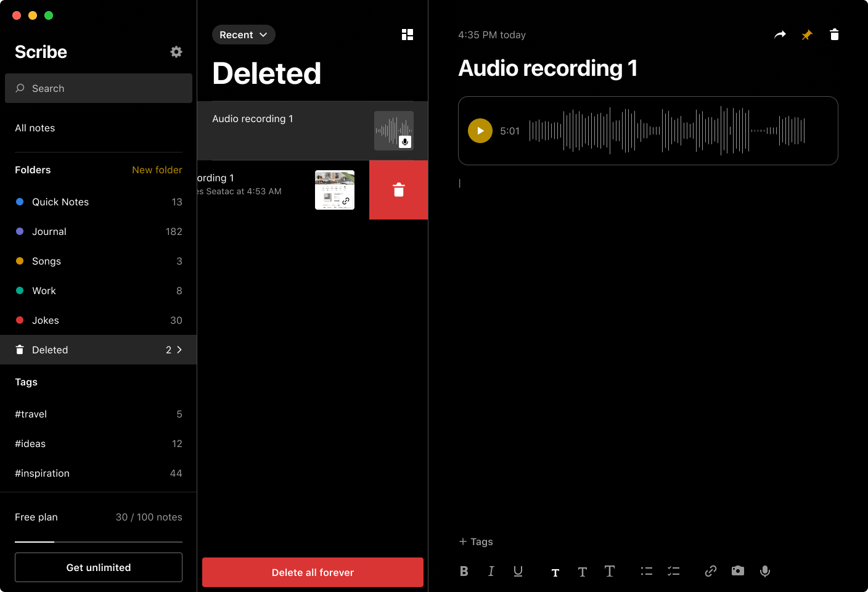
Task: Insert a link
Action: click(711, 571)
